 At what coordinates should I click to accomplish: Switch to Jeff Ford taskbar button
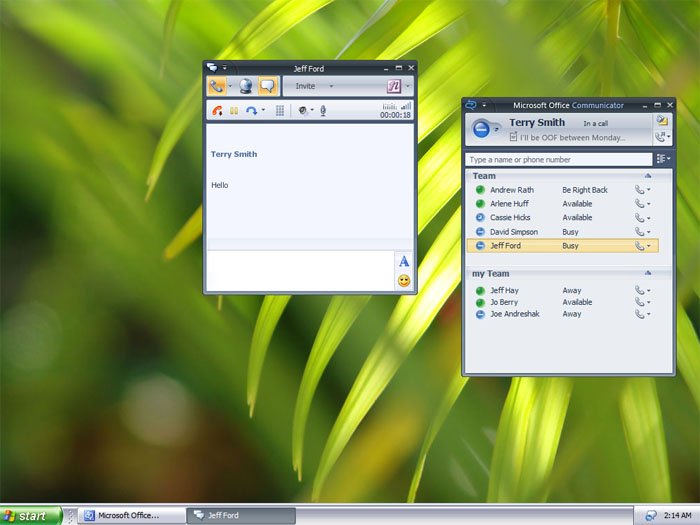(241, 516)
